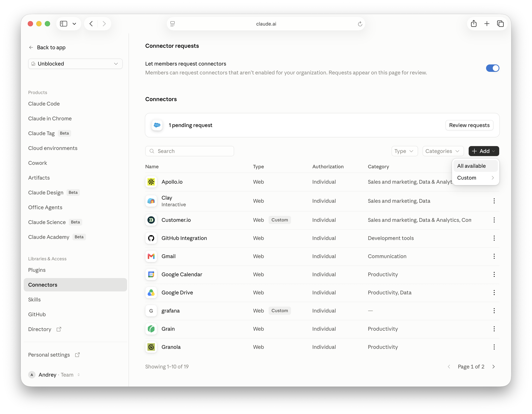The height and width of the screenshot is (414, 532).
Task: Open Cloud environments page
Action: [x=53, y=148]
